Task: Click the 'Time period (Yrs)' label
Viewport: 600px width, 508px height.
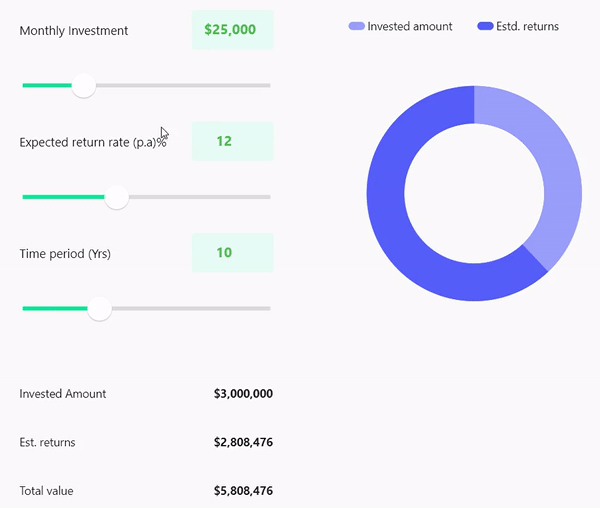Action: tap(65, 254)
